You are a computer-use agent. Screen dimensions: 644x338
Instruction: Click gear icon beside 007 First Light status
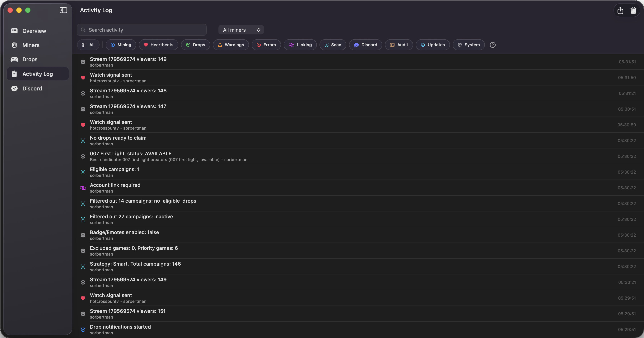[x=83, y=157]
